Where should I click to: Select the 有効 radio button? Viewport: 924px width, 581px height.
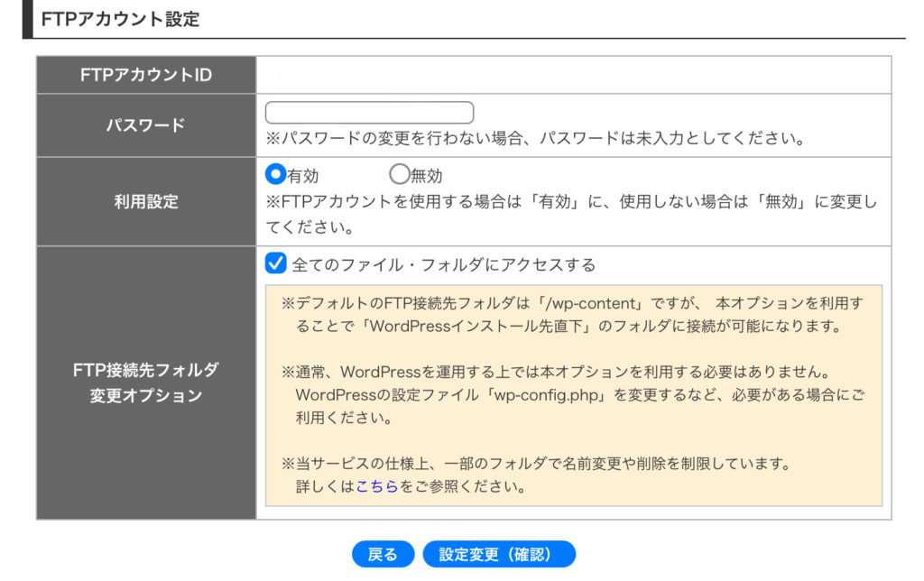(275, 174)
